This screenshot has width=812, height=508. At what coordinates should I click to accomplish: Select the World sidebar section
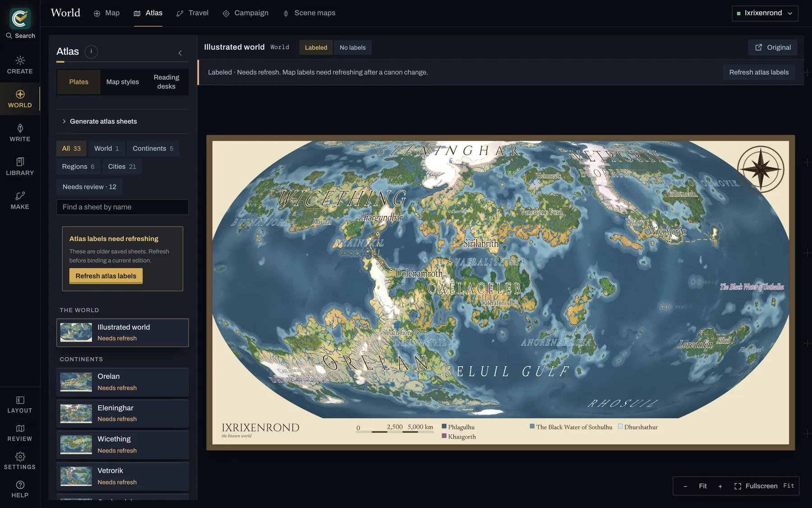click(x=20, y=99)
